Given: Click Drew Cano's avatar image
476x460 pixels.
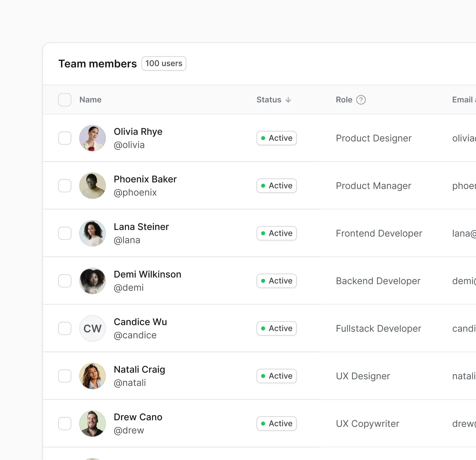Looking at the screenshot, I should click(93, 423).
